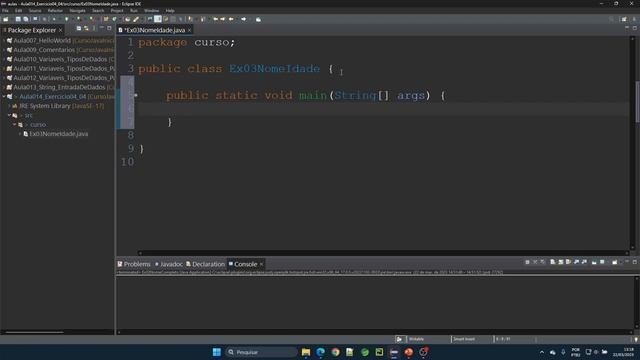The width and height of the screenshot is (640, 360).
Task: Expand the Aula013_String_EntradaDeDados project
Action: (4, 87)
